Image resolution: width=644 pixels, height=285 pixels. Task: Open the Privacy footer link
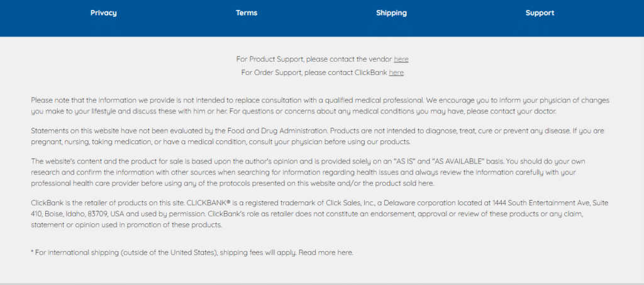tap(103, 13)
